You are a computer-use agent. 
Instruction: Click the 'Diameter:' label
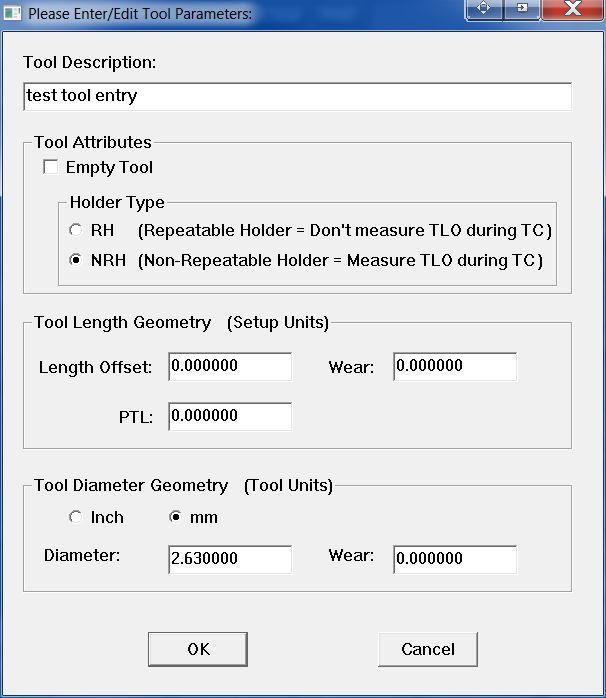coord(82,556)
